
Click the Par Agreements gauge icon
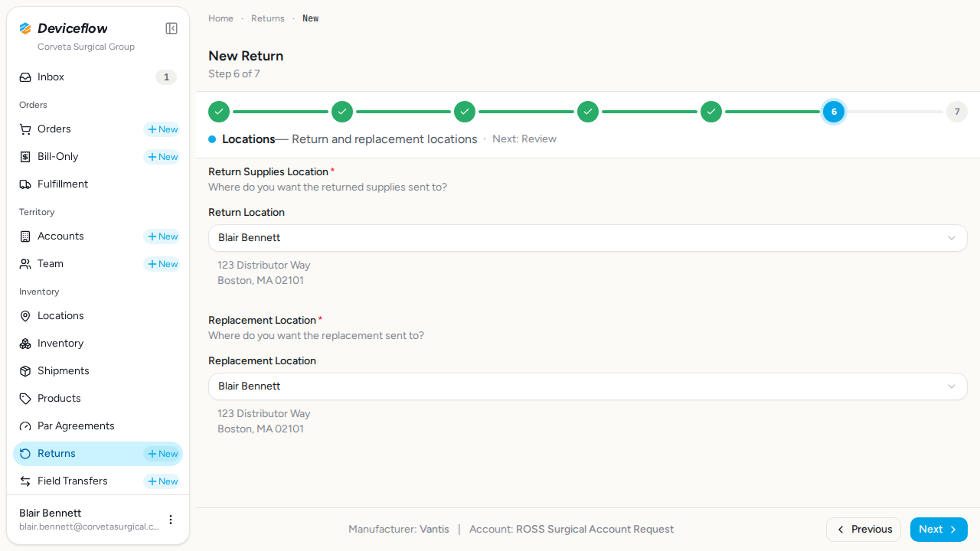coord(25,426)
